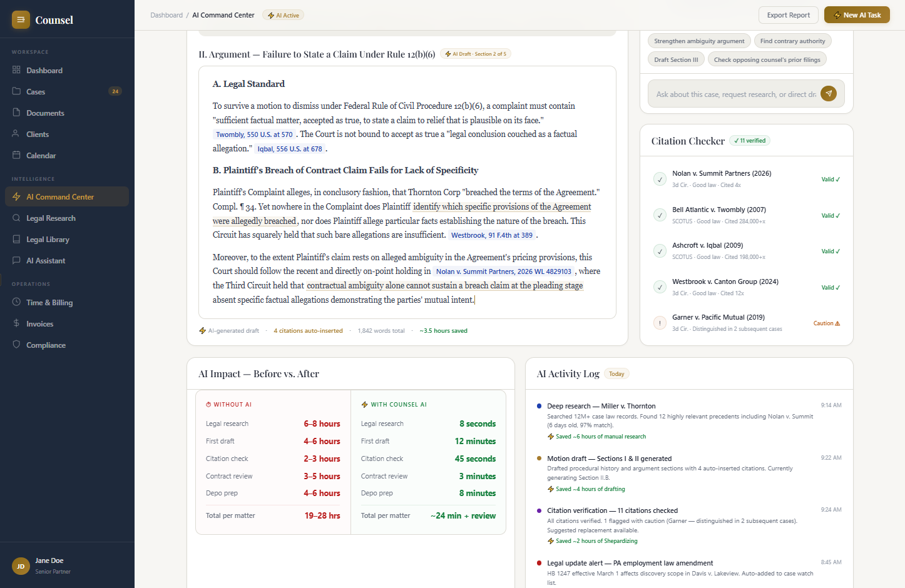Click the Nolan v. Summit Partners checkmark icon

point(660,179)
